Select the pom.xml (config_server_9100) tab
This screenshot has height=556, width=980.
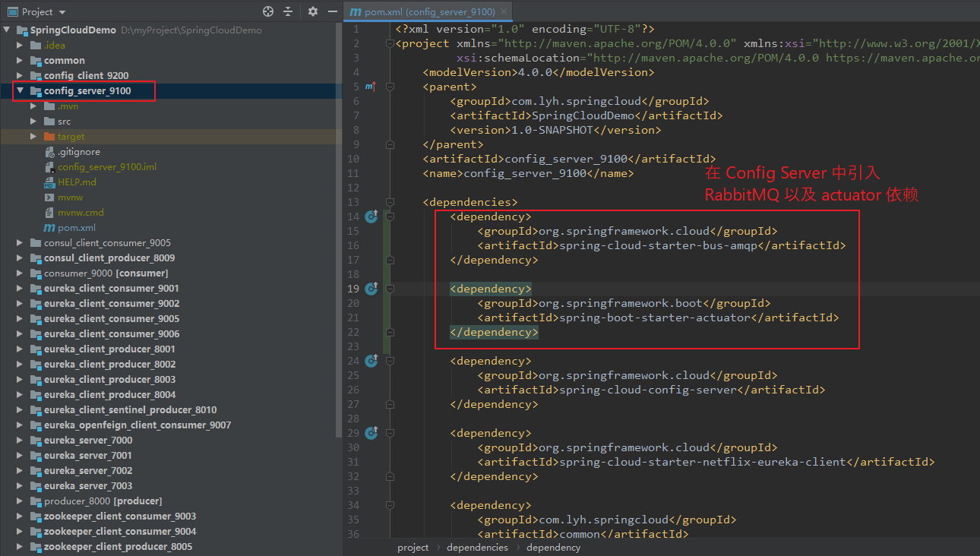[428, 12]
